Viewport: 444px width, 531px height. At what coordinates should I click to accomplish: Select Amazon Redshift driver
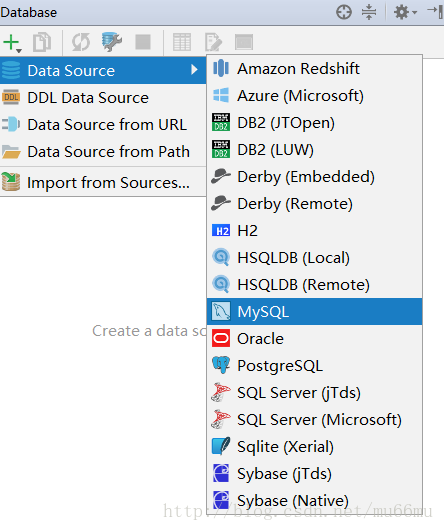[x=315, y=68]
